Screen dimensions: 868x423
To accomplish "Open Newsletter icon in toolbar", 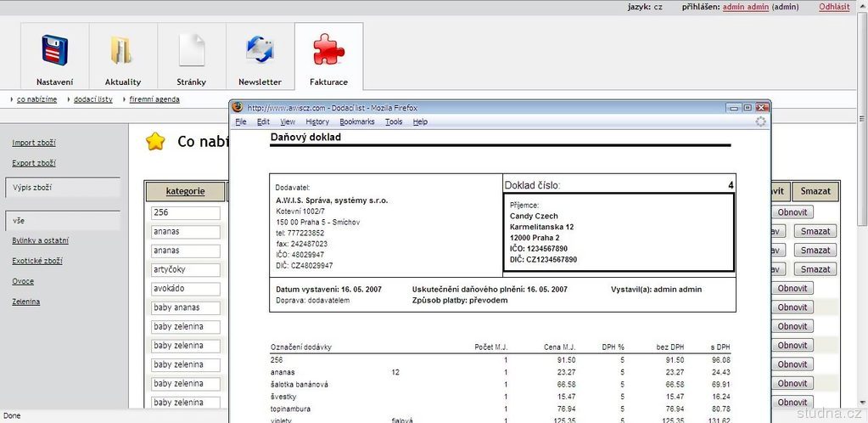I will coord(260,51).
